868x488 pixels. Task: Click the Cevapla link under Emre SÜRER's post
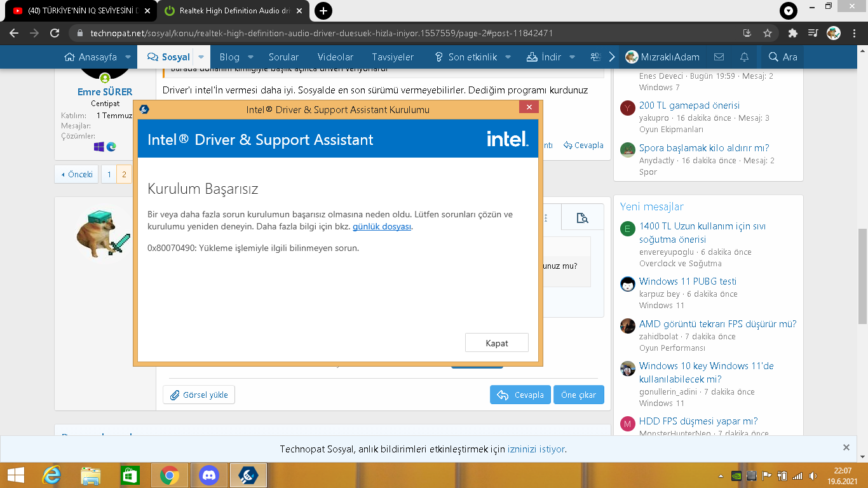point(583,146)
